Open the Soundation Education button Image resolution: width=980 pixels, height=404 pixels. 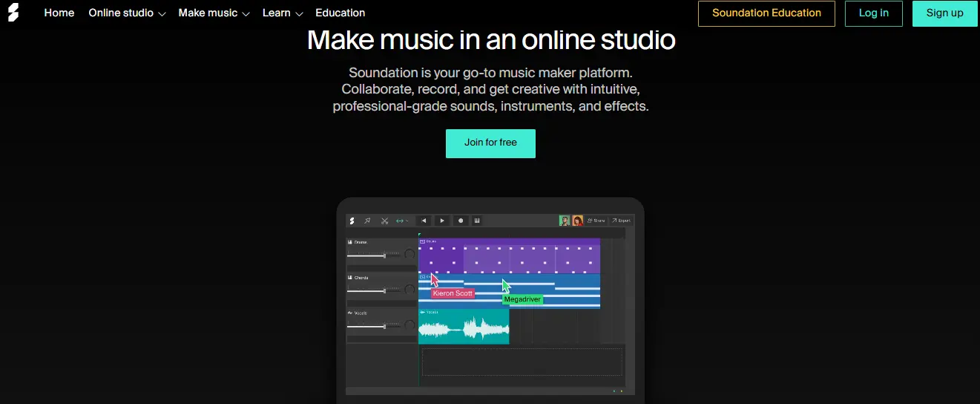(x=766, y=13)
